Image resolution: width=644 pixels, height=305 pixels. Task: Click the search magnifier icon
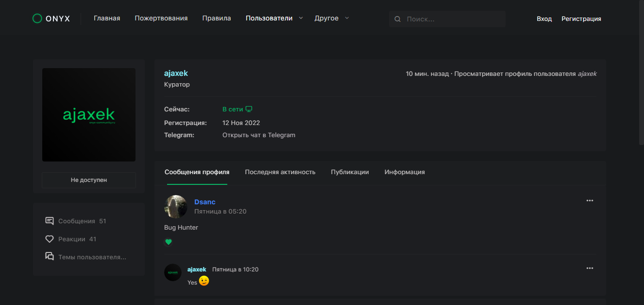coord(397,19)
